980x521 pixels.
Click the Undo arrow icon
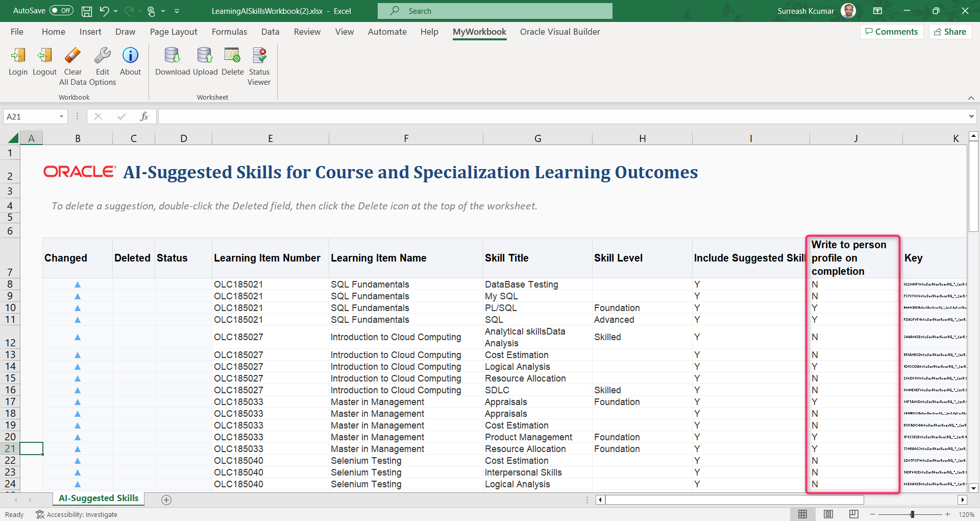[104, 11]
